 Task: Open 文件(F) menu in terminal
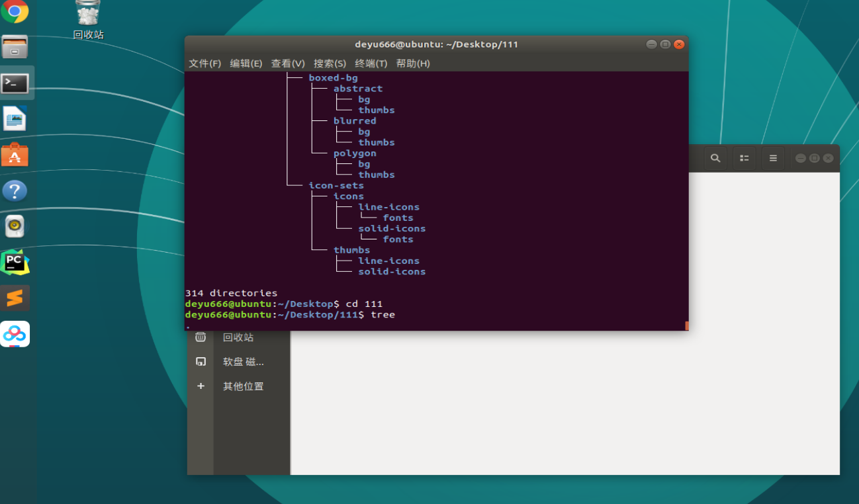(x=205, y=63)
